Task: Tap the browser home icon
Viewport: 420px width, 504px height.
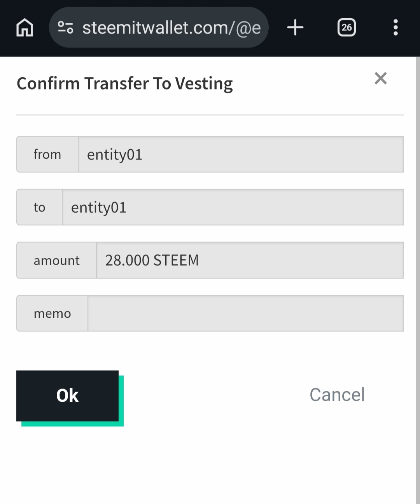Action: point(25,28)
